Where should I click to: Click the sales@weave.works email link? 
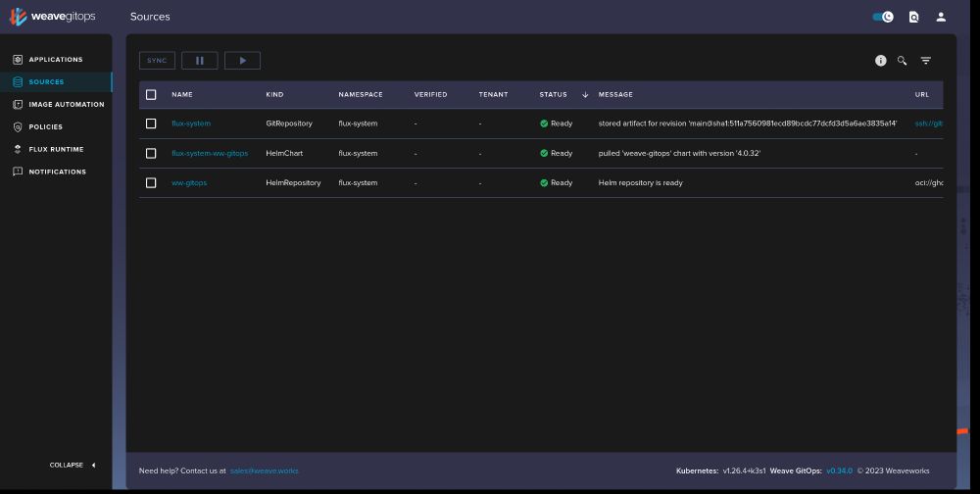pos(265,470)
